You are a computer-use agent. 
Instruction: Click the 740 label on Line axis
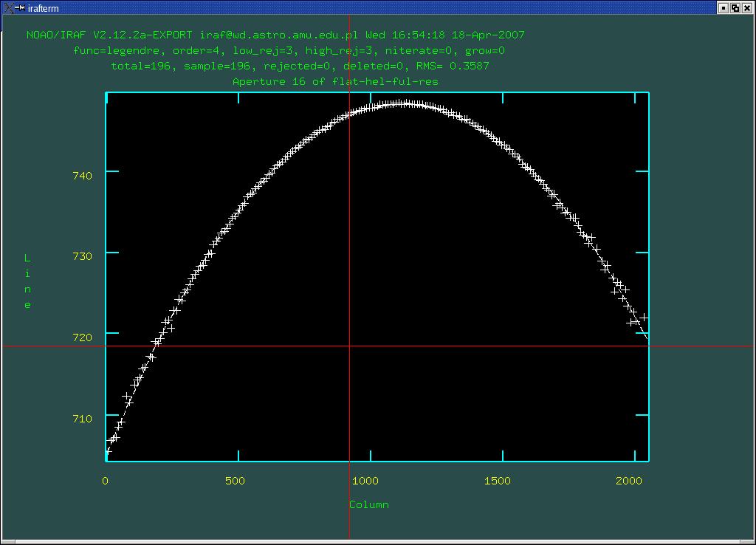(83, 176)
